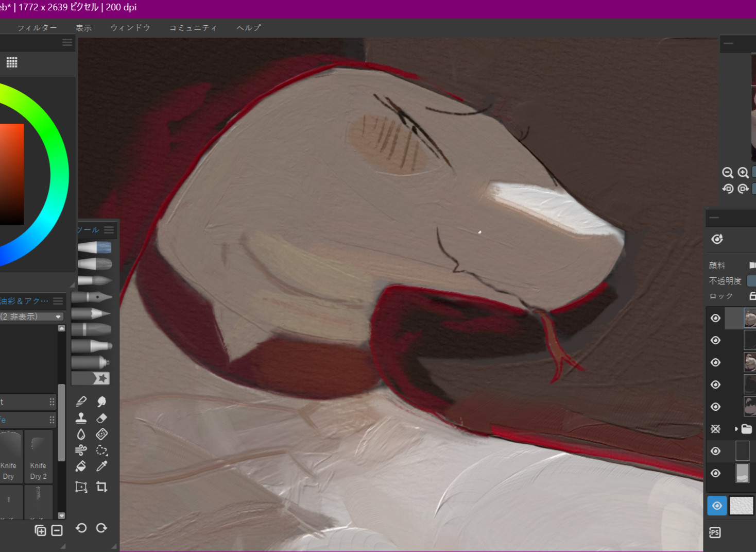Select the Blend tool

[81, 402]
